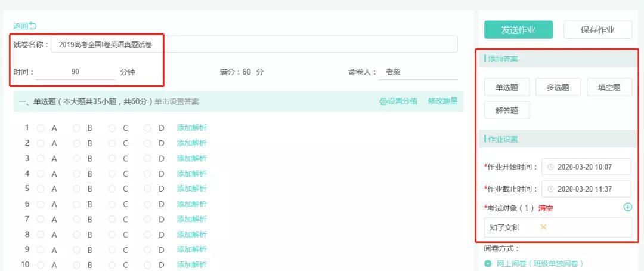Screen dimensions: 644x271
Task: Click clock icon in 作业开始时间 field
Action: pos(550,167)
